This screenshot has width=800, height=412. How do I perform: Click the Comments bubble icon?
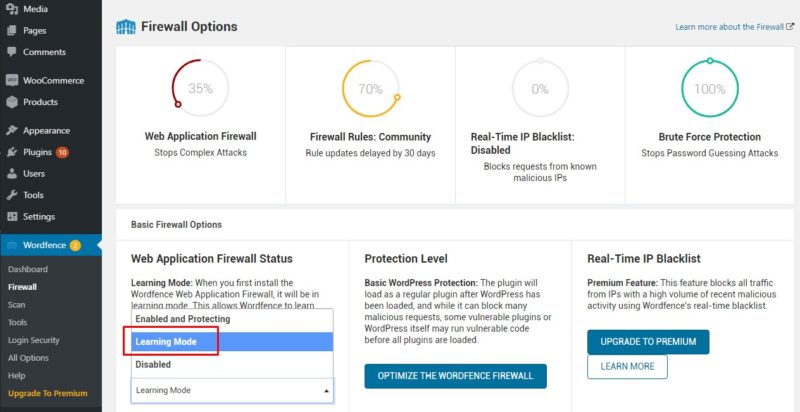12,52
